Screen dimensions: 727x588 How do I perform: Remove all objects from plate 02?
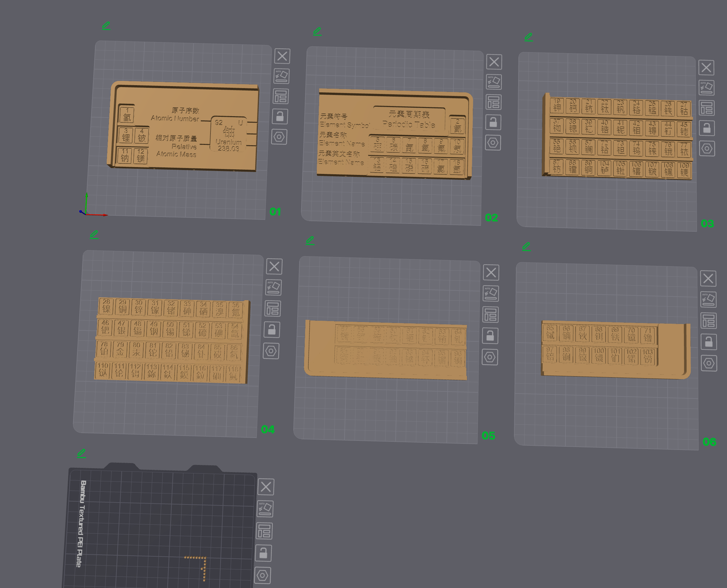[494, 62]
